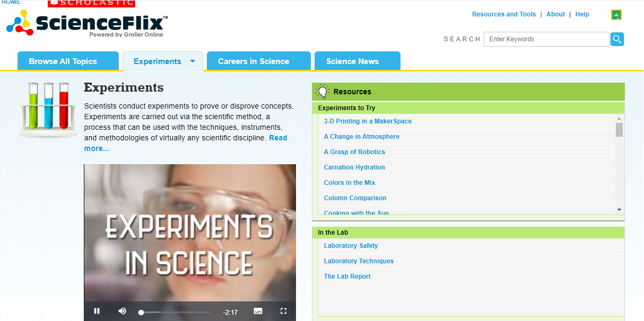Toggle video captions
This screenshot has height=321, width=644.
(258, 311)
